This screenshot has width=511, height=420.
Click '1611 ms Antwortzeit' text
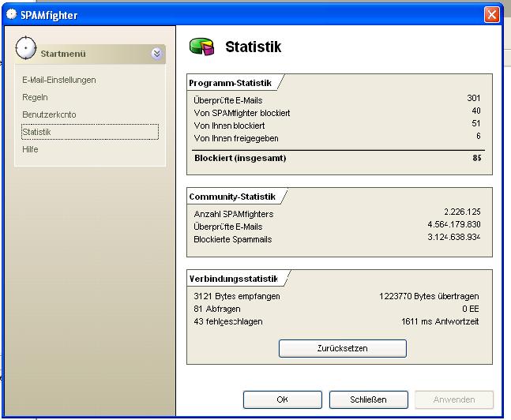440,321
